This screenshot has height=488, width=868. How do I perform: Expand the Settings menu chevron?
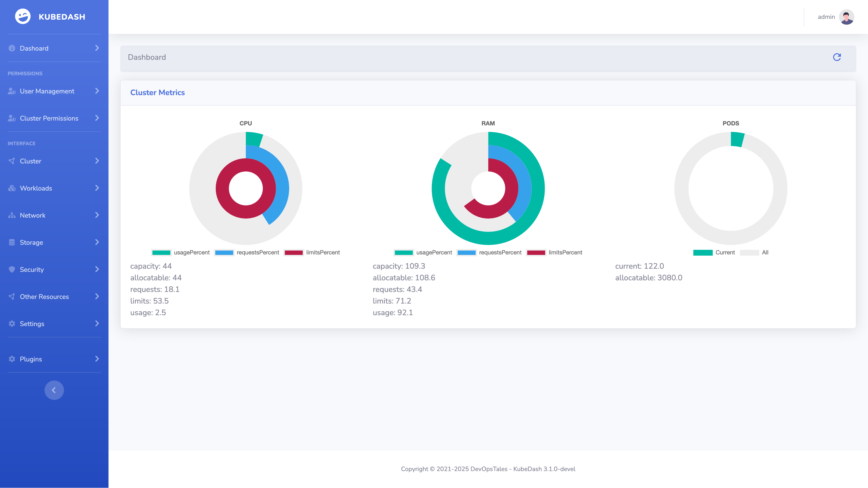click(97, 323)
